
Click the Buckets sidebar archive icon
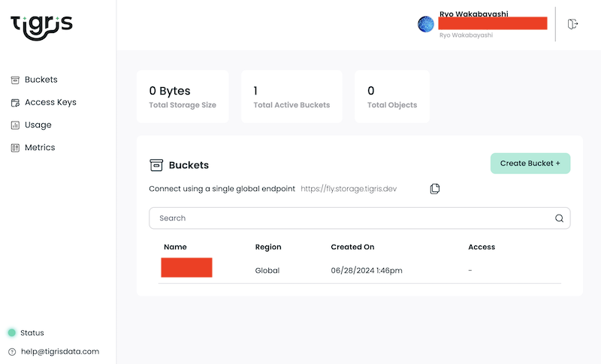tap(15, 80)
